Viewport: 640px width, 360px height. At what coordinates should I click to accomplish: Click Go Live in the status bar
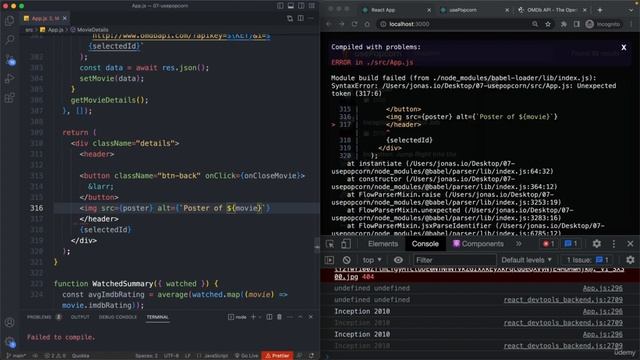click(x=247, y=356)
